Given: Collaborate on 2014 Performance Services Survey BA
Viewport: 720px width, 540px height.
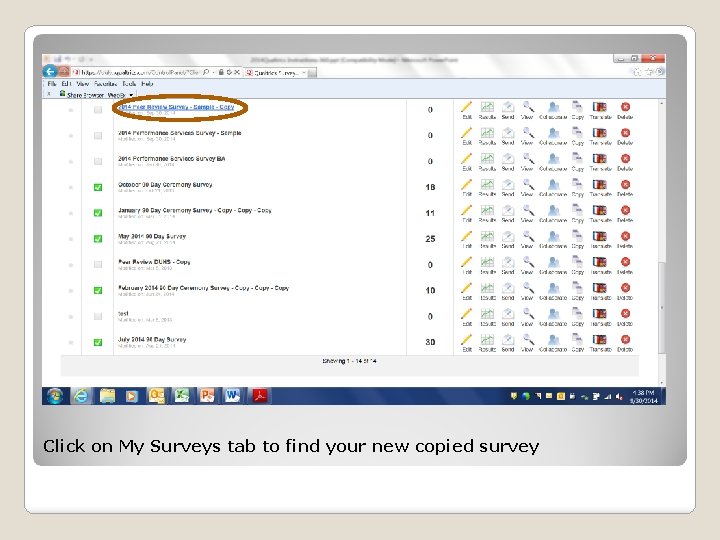Looking at the screenshot, I should click(x=553, y=162).
